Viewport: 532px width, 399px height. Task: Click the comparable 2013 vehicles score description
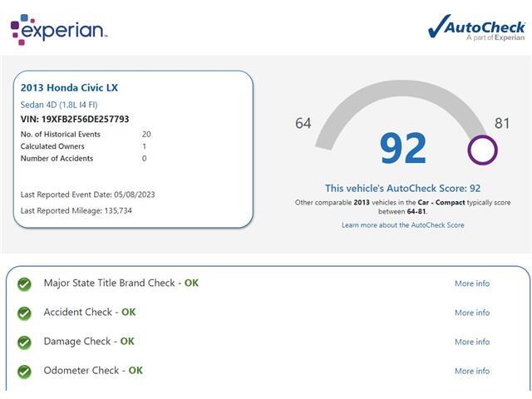(x=402, y=207)
